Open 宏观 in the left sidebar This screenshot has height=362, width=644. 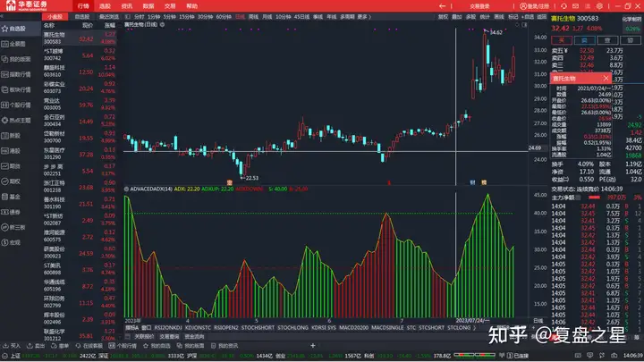[12, 242]
